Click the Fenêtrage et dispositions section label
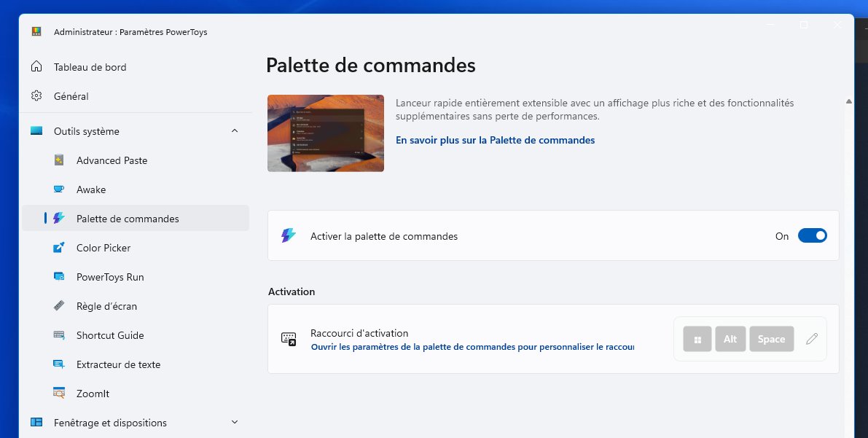The image size is (868, 438). (x=110, y=423)
